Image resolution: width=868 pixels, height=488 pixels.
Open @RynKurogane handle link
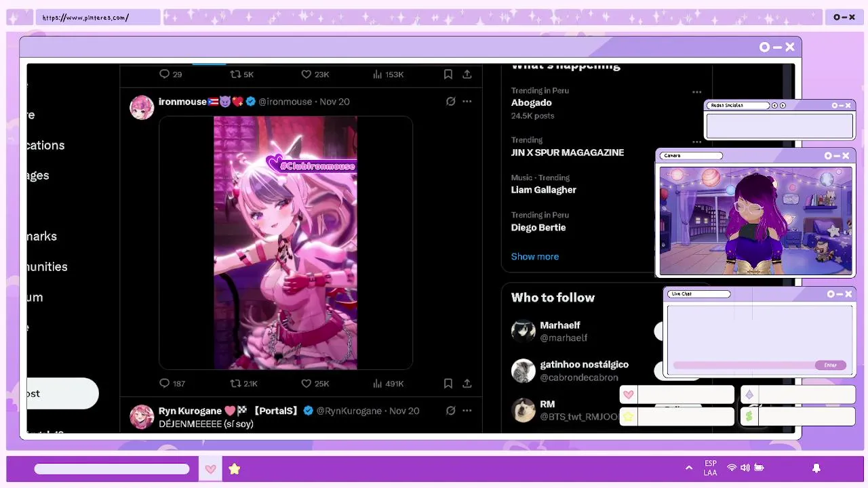coord(349,410)
